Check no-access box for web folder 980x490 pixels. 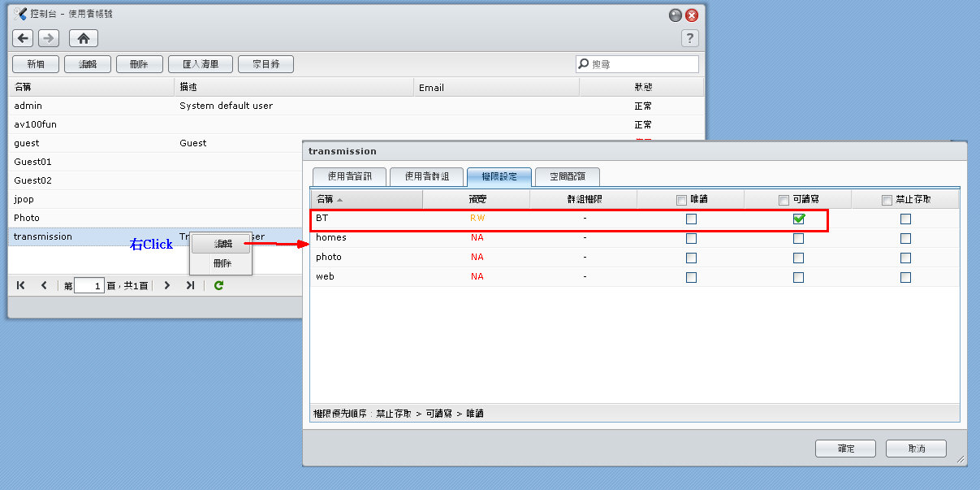coord(905,277)
